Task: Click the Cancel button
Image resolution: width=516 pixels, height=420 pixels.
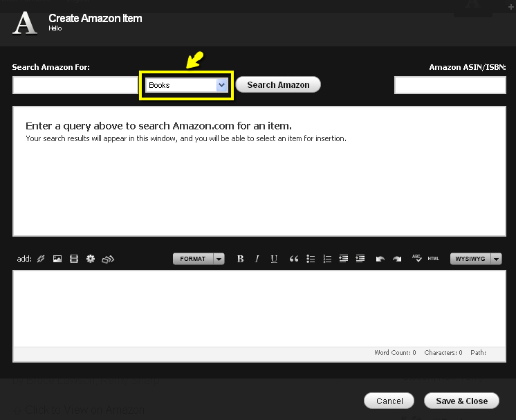Action: [389, 401]
